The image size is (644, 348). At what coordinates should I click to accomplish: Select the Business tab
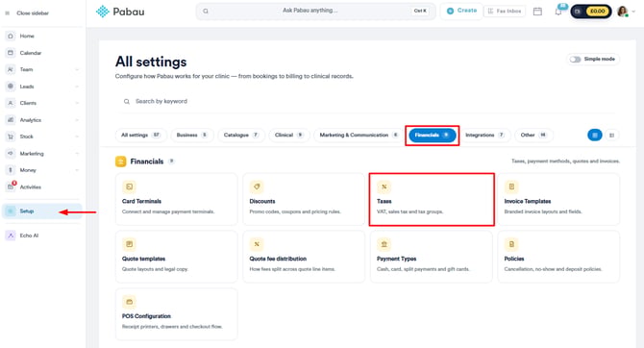click(192, 135)
